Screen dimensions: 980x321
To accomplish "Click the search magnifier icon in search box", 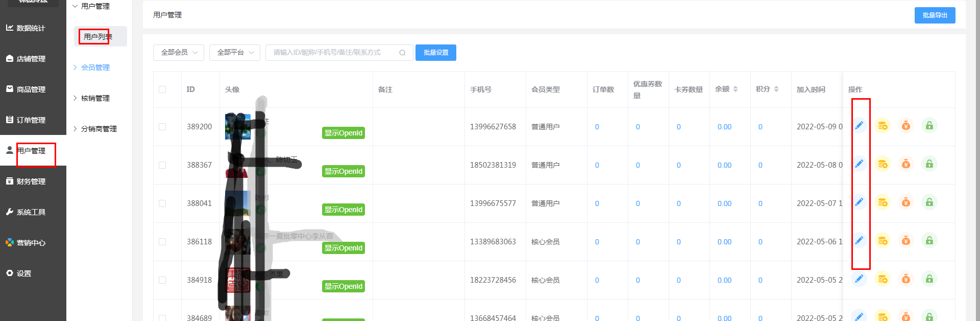I will point(402,53).
